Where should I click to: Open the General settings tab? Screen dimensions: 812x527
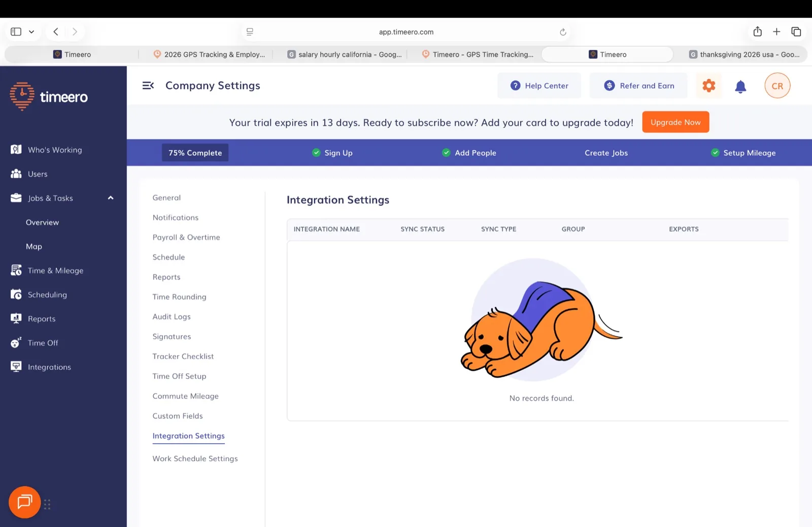pos(166,198)
